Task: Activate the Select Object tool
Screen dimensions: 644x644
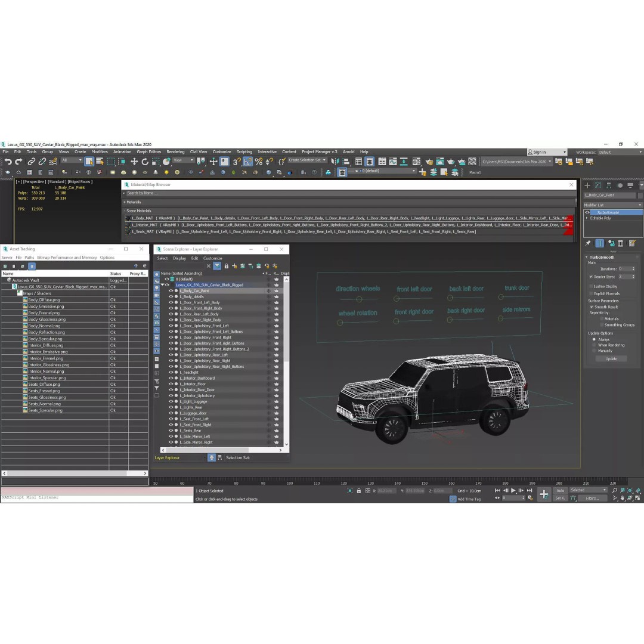Action: 89,162
